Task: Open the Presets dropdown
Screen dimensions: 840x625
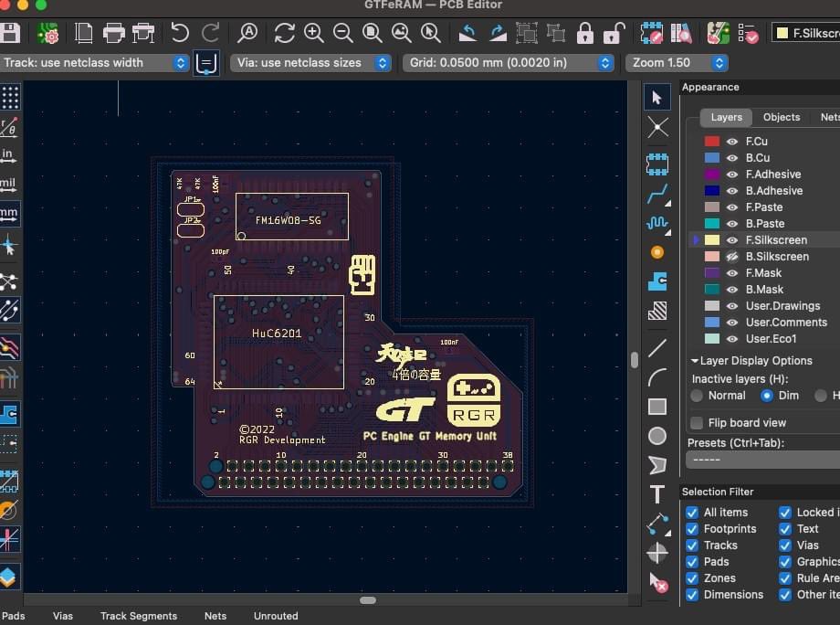Action: [x=763, y=460]
